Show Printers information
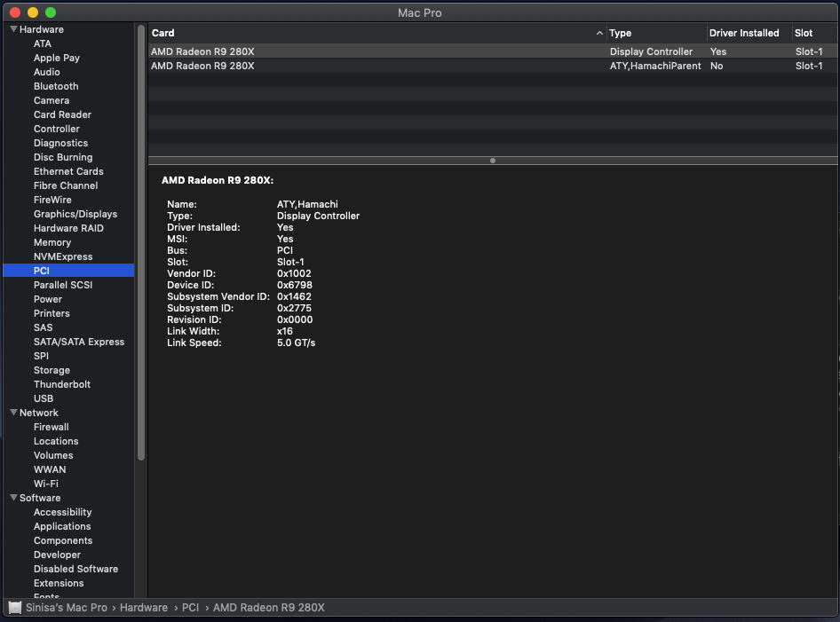This screenshot has width=840, height=622. point(52,313)
